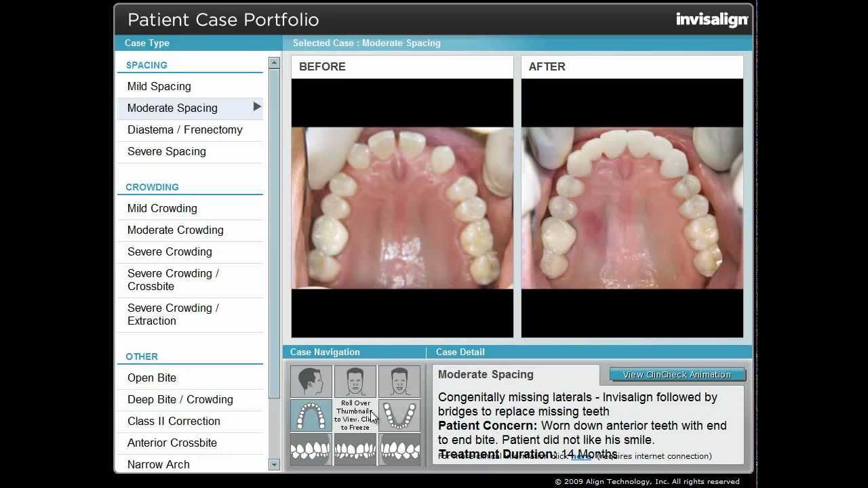The height and width of the screenshot is (488, 868).
Task: Click the Case Type column header
Action: [x=147, y=43]
